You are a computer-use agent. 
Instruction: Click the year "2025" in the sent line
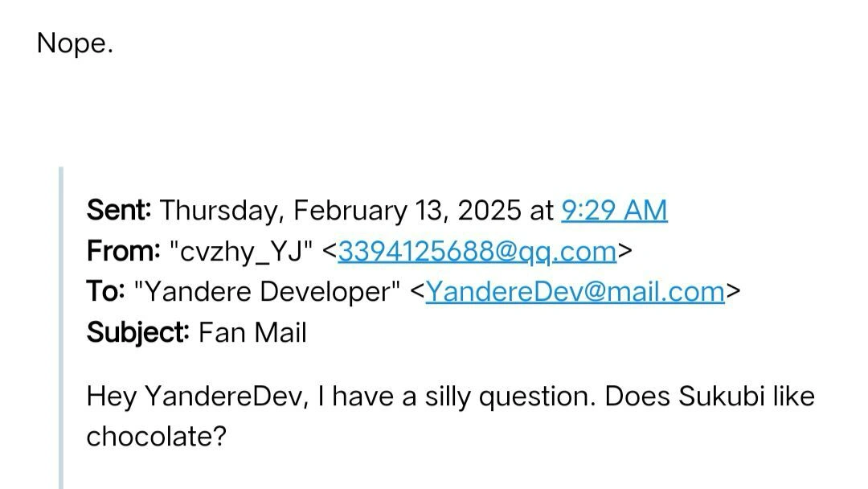(489, 211)
